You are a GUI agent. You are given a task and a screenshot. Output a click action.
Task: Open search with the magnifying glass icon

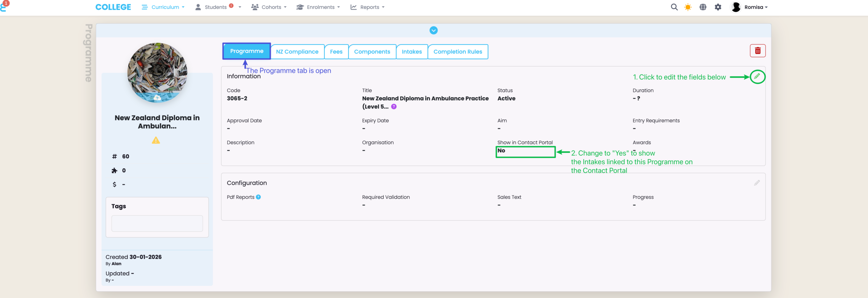pyautogui.click(x=674, y=7)
